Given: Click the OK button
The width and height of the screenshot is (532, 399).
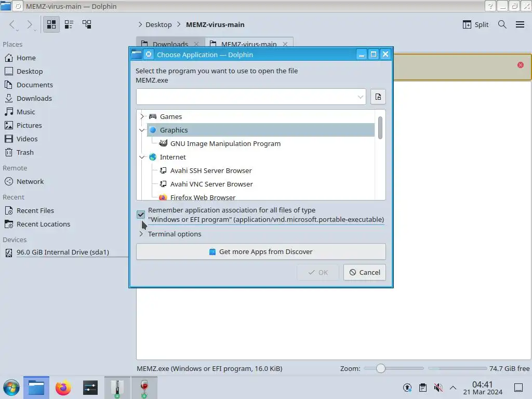Looking at the screenshot, I should [x=318, y=272].
